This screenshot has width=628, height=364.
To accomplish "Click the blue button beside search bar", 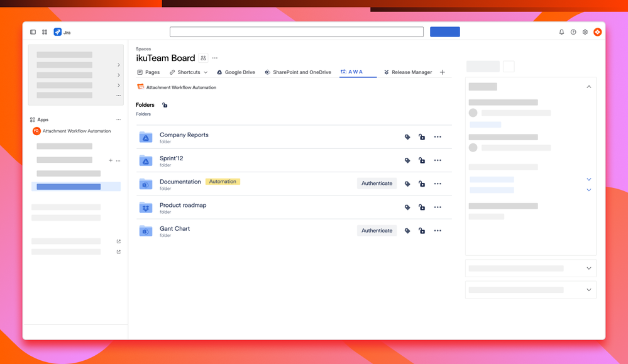I will coord(445,32).
